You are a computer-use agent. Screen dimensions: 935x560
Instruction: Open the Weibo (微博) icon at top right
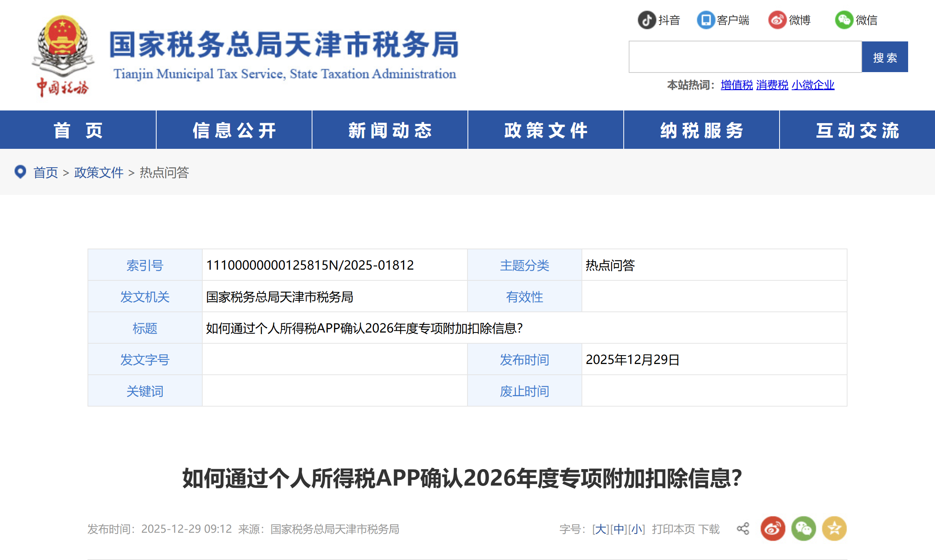[778, 20]
